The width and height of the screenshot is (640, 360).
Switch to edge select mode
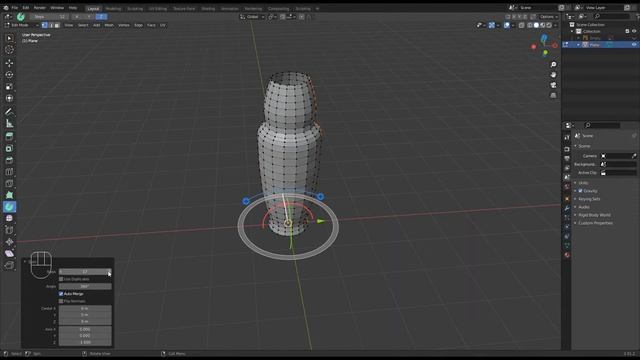pos(51,25)
